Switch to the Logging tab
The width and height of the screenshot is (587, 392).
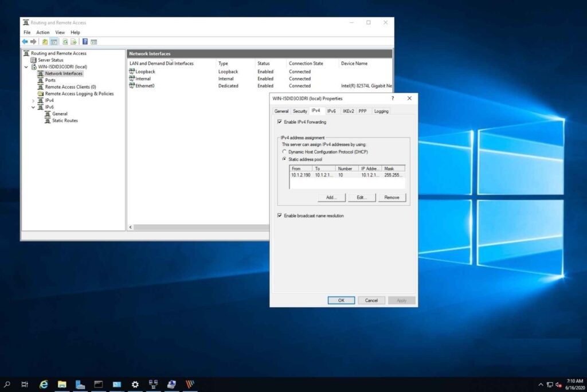[381, 111]
